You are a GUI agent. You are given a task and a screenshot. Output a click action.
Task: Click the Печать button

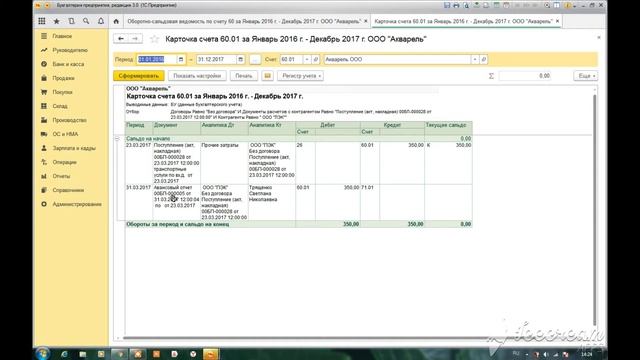coord(244,76)
